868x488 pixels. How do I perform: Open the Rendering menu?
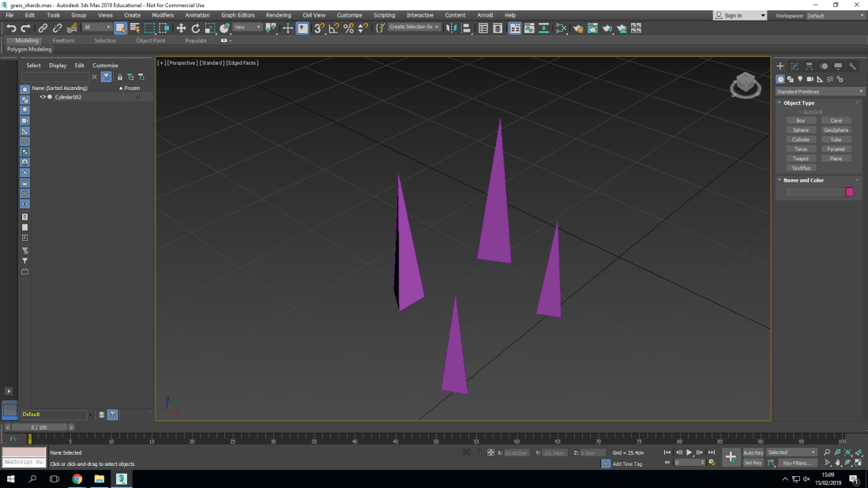pos(278,14)
